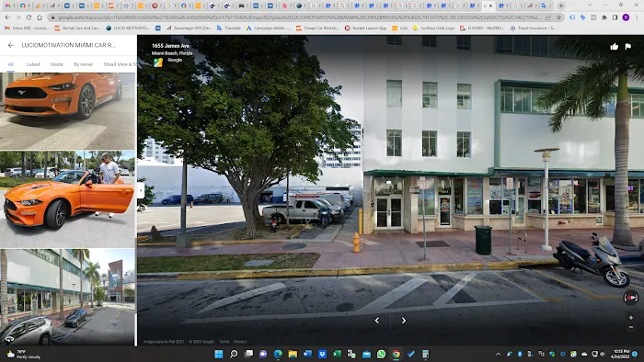Click the Chrome home button
Screen dimensions: 644x362
[x=40, y=17]
